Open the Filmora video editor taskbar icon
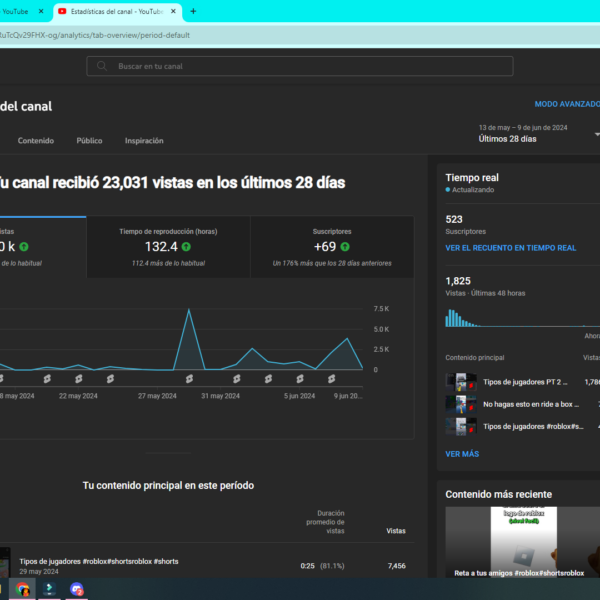600x600 pixels. [x=49, y=589]
